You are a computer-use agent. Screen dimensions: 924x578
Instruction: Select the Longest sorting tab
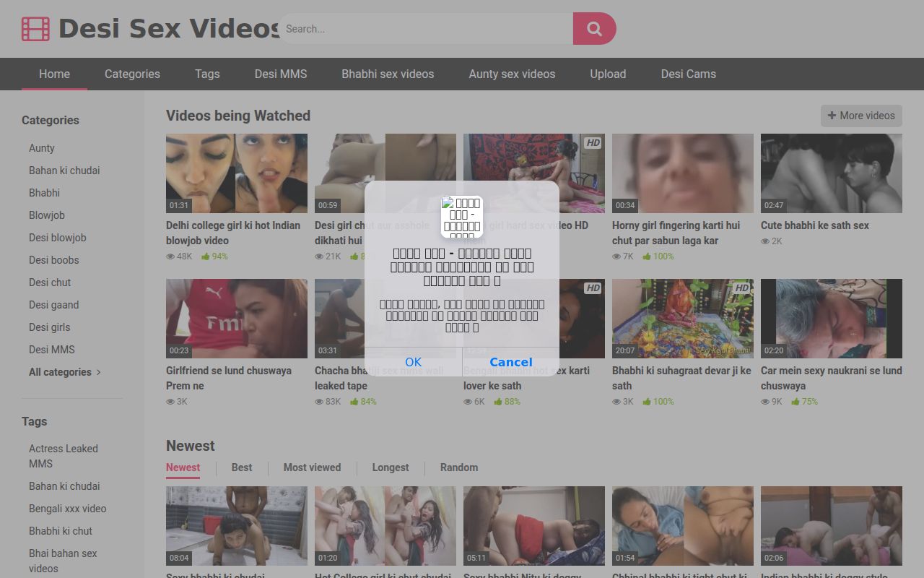pos(391,467)
